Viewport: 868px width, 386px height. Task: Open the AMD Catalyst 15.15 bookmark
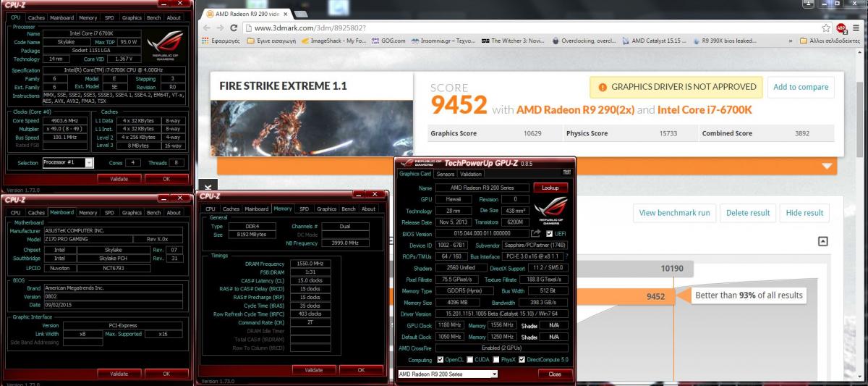click(x=653, y=41)
